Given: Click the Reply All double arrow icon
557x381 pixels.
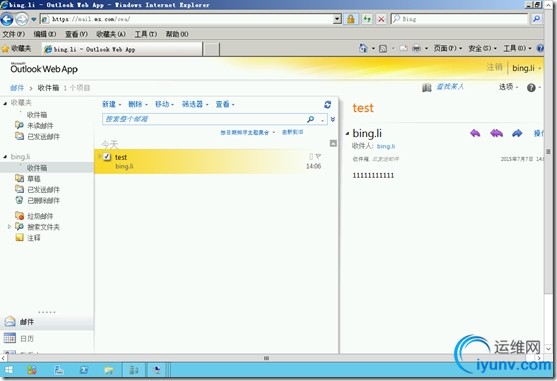Looking at the screenshot, I should [496, 133].
